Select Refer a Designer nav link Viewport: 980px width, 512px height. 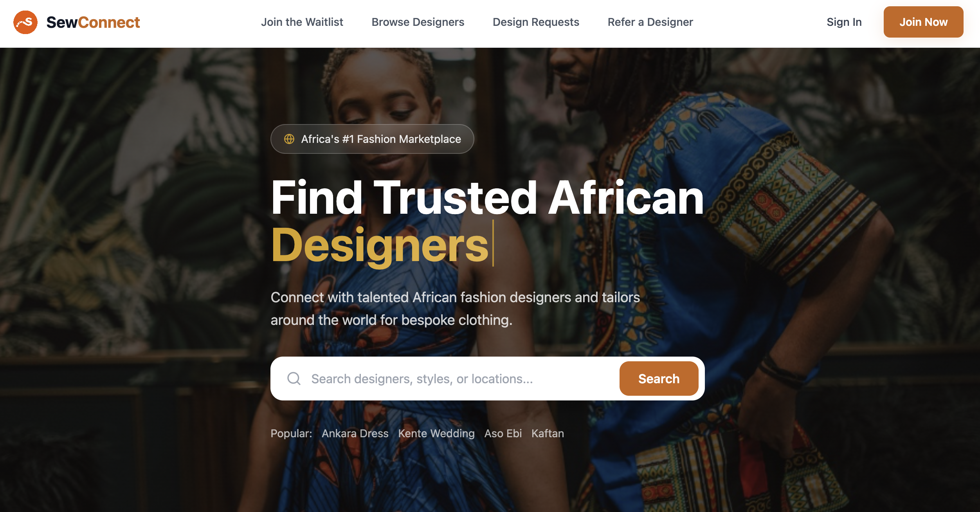point(650,22)
